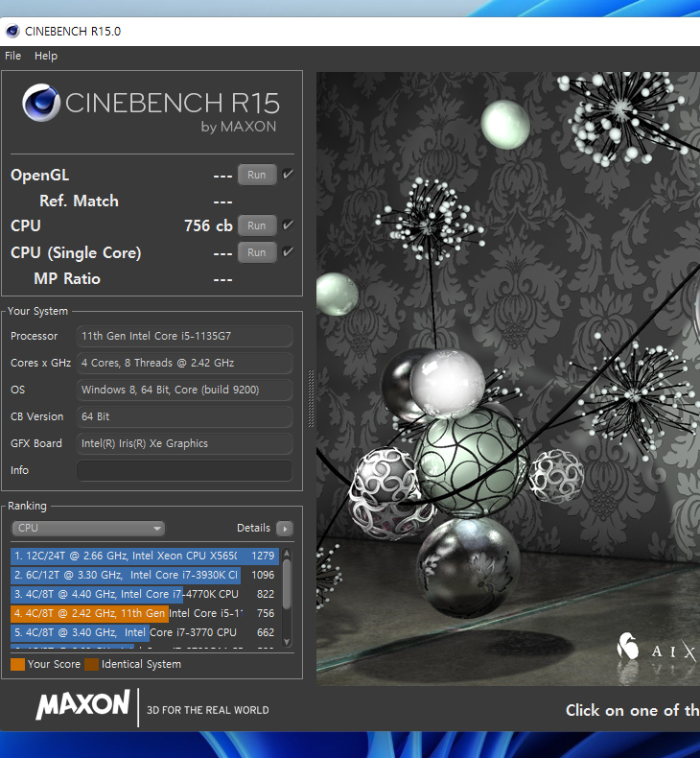Select ranking entry Core i7-3930K
Screen dimensions: 700x758
click(145, 575)
